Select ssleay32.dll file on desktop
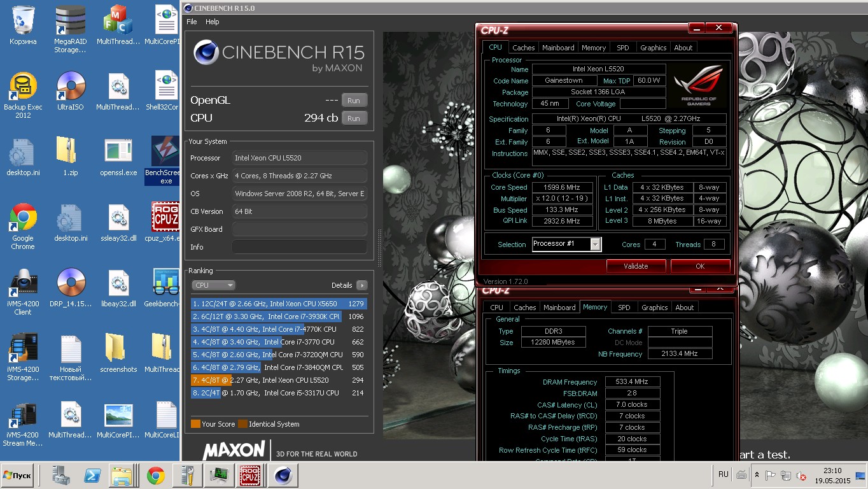The width and height of the screenshot is (868, 489). tap(118, 222)
